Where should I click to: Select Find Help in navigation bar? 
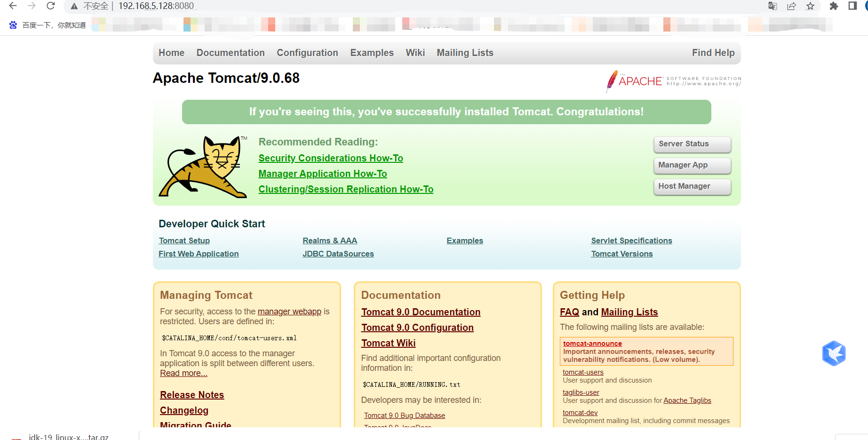713,53
